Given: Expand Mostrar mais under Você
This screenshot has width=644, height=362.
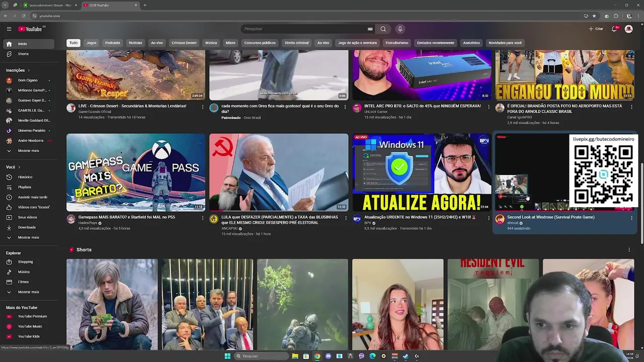Looking at the screenshot, I should click(x=29, y=237).
